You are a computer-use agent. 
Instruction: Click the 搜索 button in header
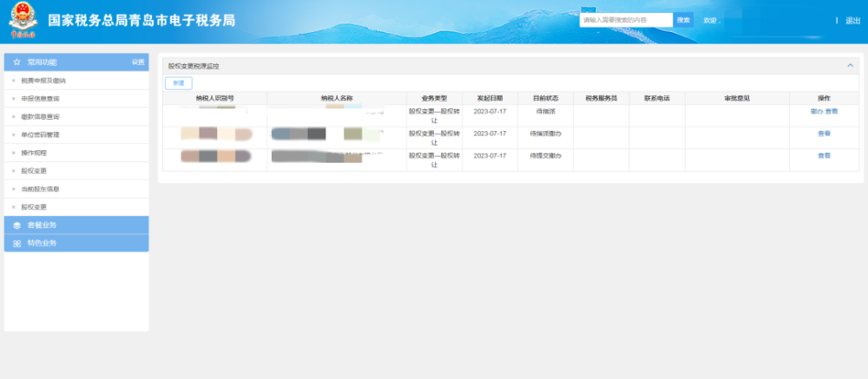coord(683,20)
